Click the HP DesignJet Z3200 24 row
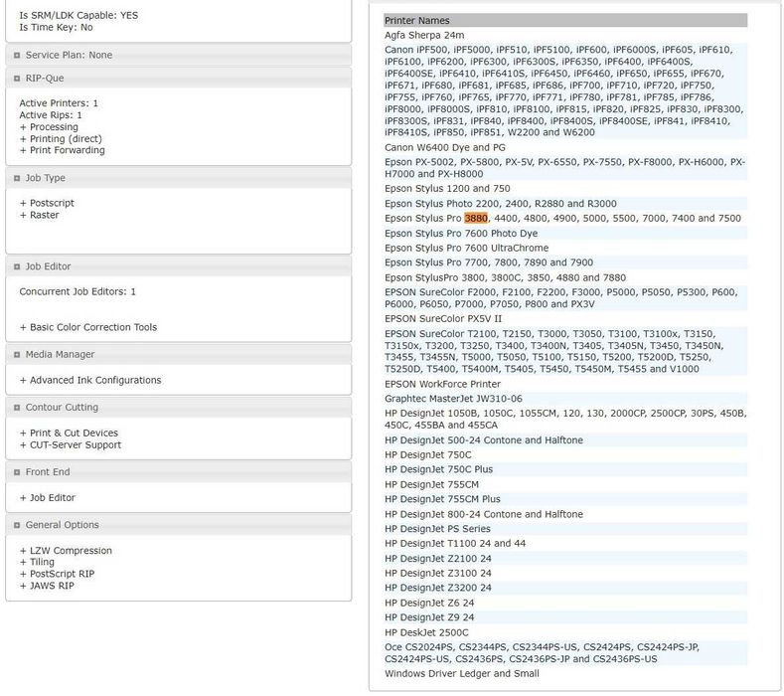784x696 pixels. point(565,588)
